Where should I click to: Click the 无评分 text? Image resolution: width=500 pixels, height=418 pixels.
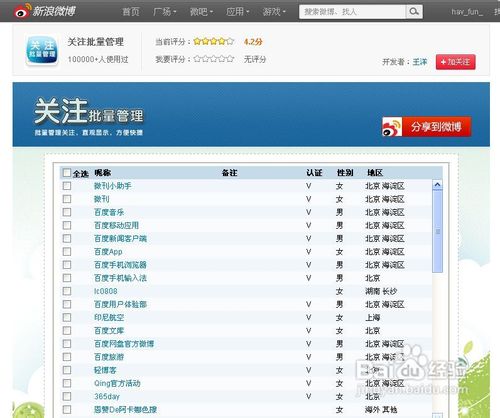click(x=255, y=59)
